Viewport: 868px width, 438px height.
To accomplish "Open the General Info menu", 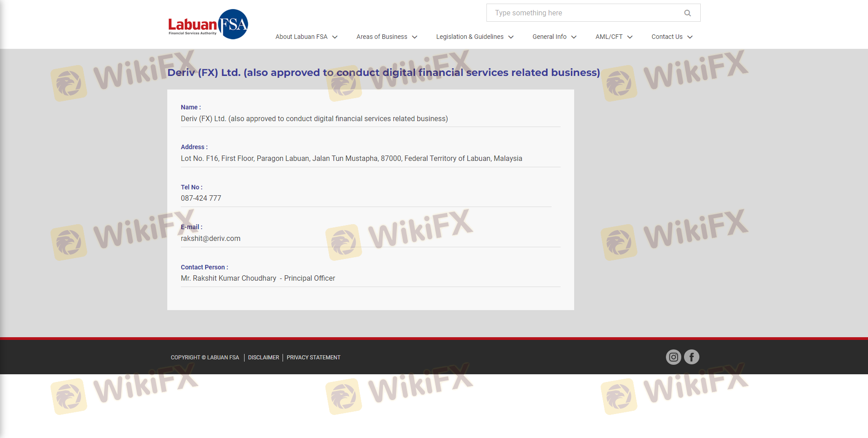I will (549, 37).
